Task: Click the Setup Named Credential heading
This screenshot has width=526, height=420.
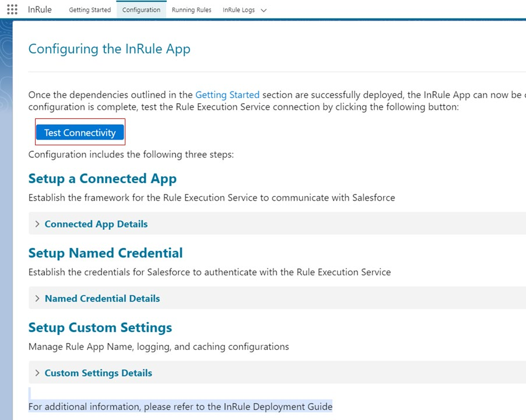Action: pos(106,253)
